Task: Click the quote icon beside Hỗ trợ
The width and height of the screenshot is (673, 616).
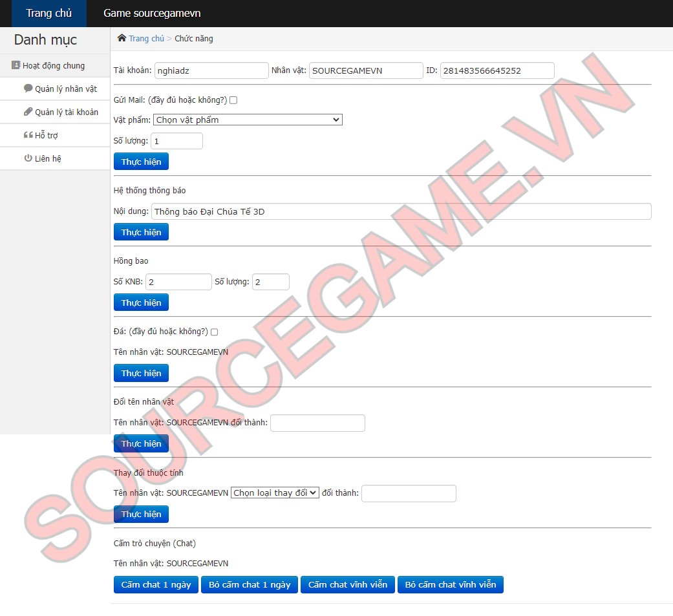Action: [x=28, y=135]
